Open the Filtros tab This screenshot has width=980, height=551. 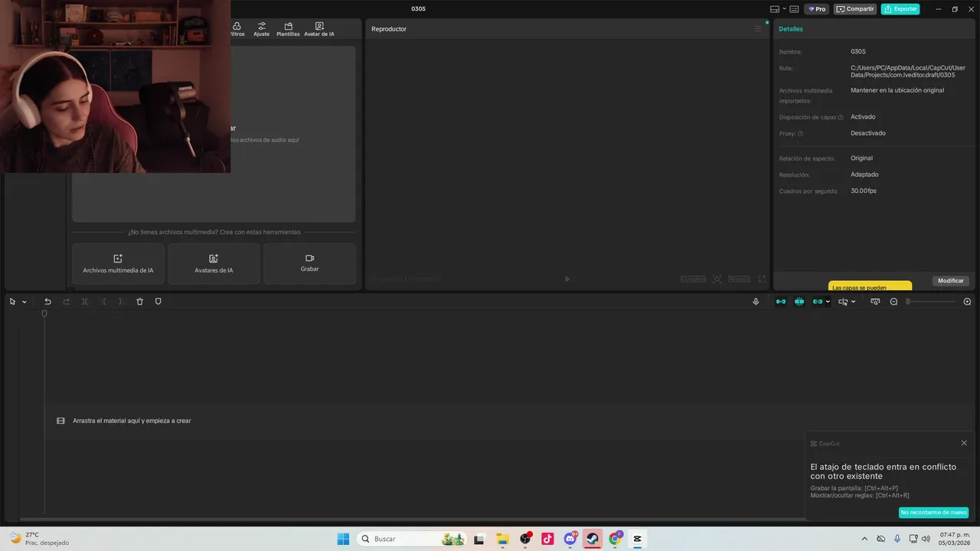tap(237, 29)
